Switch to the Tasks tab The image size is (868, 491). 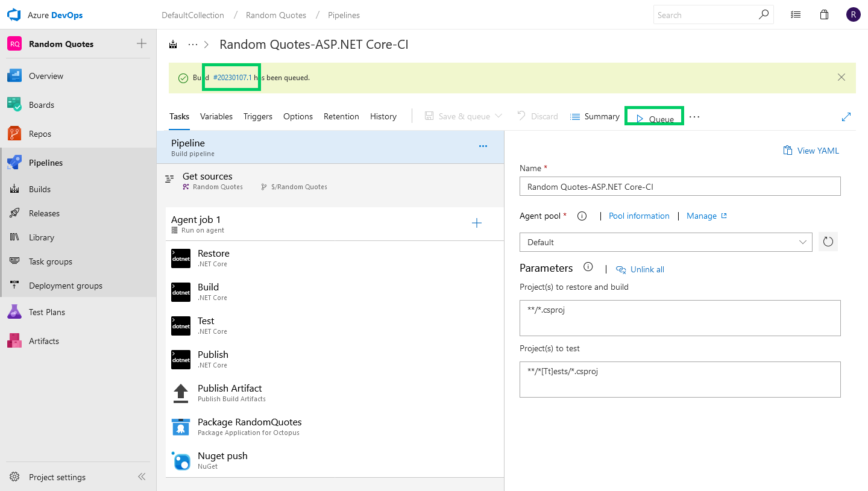[x=179, y=116]
